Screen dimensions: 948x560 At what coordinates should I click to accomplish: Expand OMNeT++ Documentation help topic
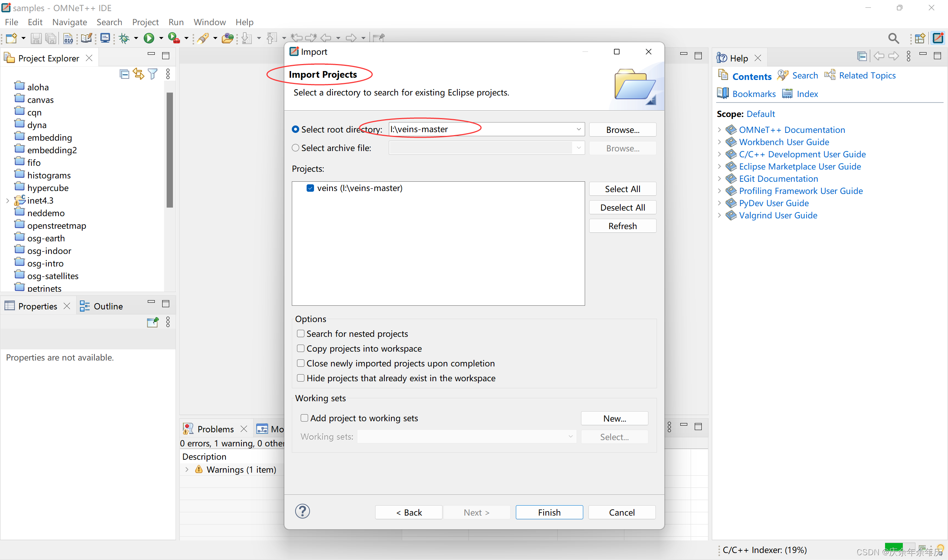click(x=719, y=130)
